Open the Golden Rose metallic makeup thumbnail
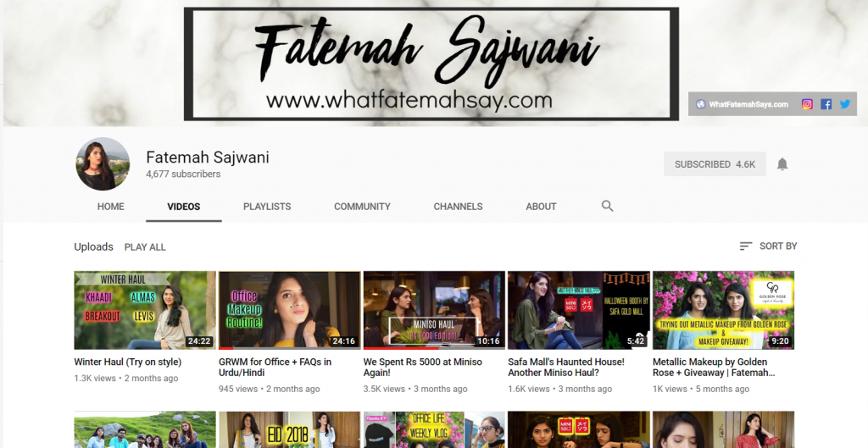Screen dimensions: 868x448 [724, 310]
